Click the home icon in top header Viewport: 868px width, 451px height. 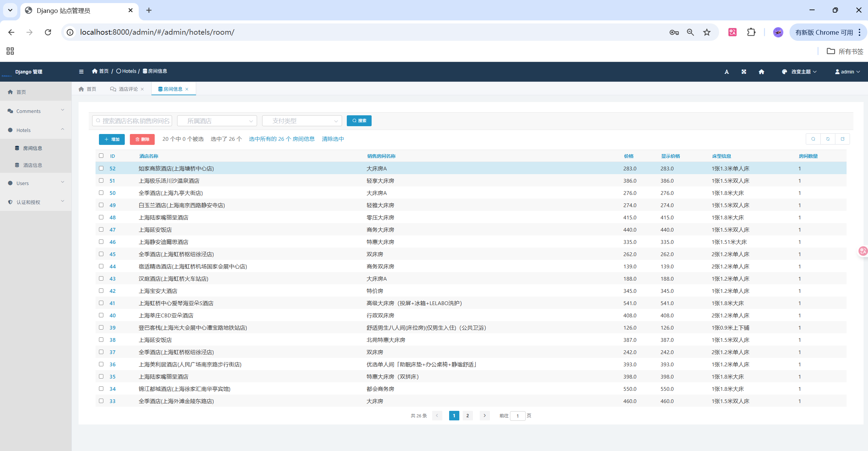[x=761, y=72]
